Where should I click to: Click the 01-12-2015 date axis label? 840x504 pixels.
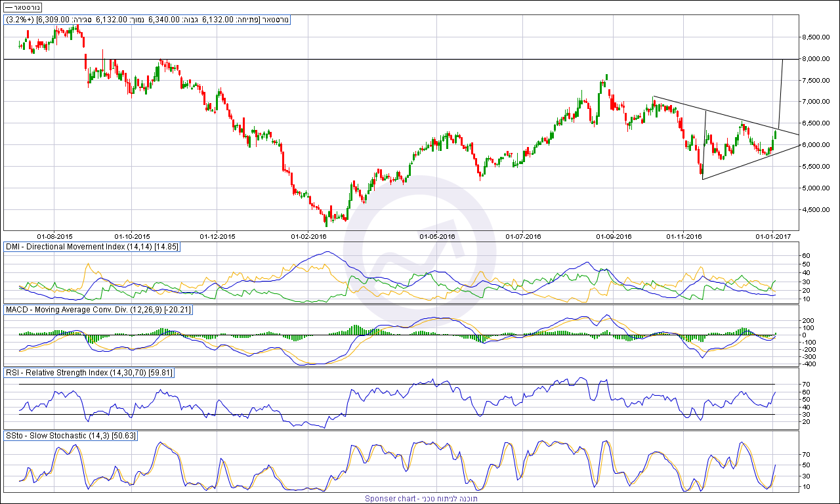pos(218,236)
